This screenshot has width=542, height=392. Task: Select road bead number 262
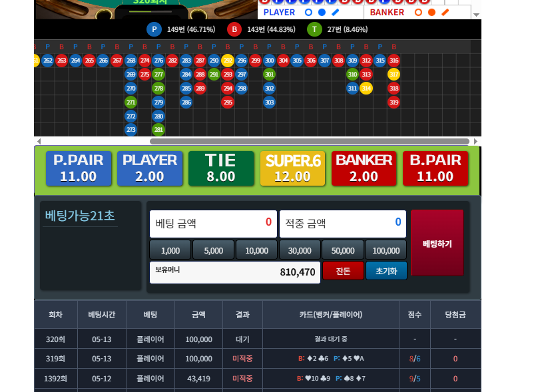48,61
